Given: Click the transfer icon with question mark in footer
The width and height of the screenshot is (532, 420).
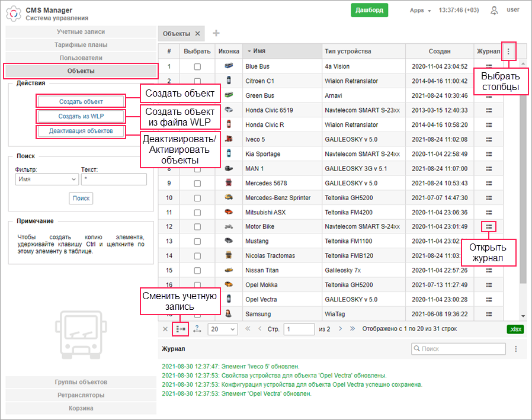Looking at the screenshot, I should click(197, 329).
